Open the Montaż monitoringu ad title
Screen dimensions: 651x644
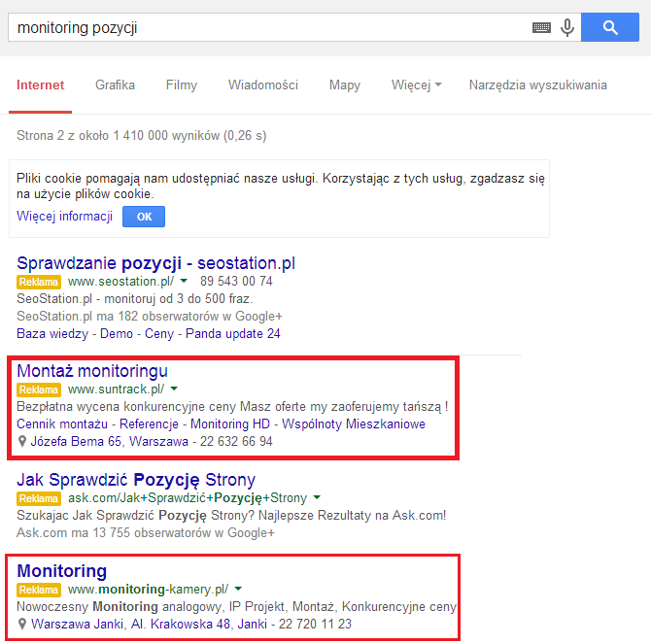92,371
